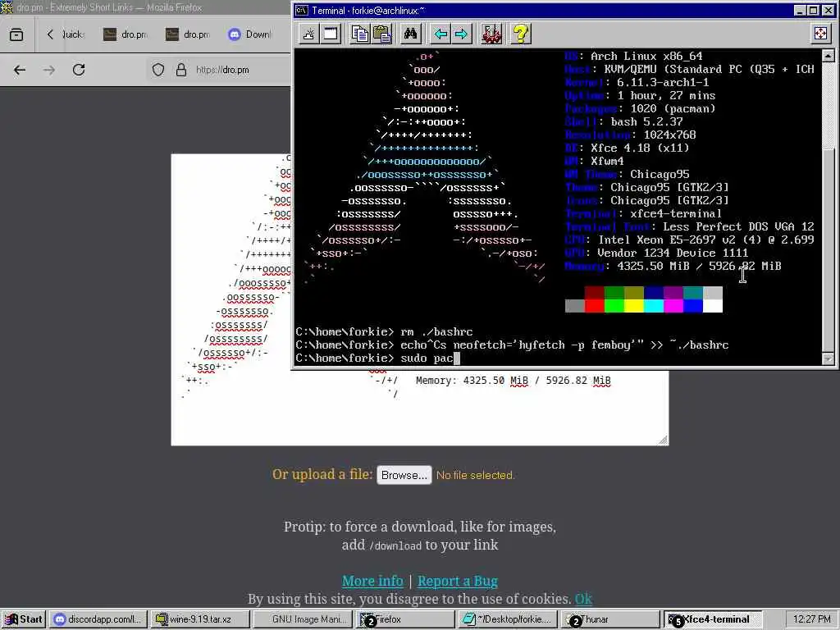
Task: Open a new terminal tab
Action: pos(308,34)
